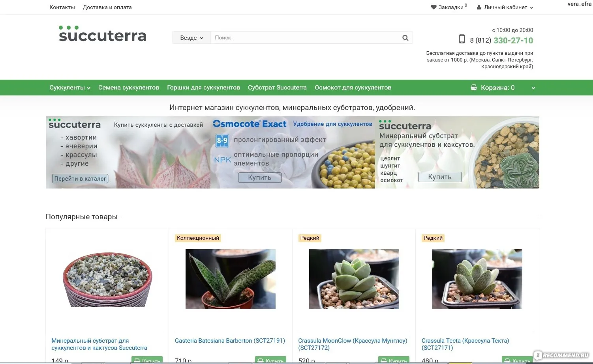Open Crassula Tecta product image
Screen dimensions: 593x364
(x=477, y=279)
